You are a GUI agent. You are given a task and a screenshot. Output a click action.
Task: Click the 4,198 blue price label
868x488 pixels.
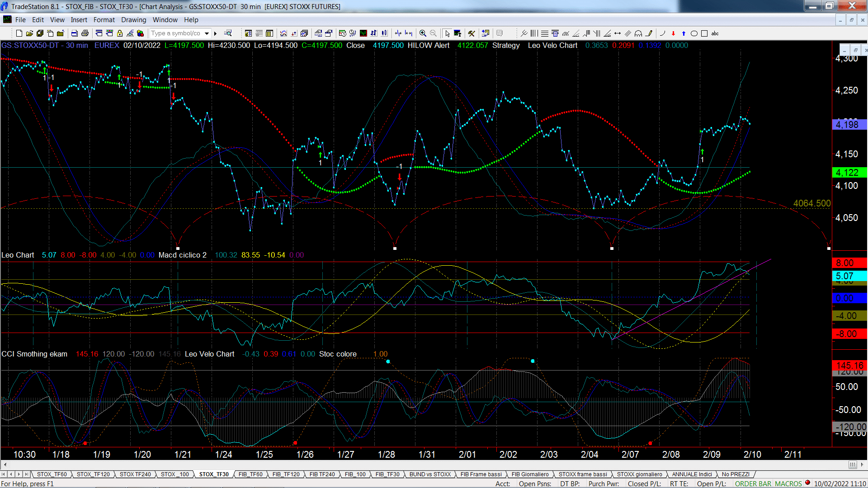(849, 124)
